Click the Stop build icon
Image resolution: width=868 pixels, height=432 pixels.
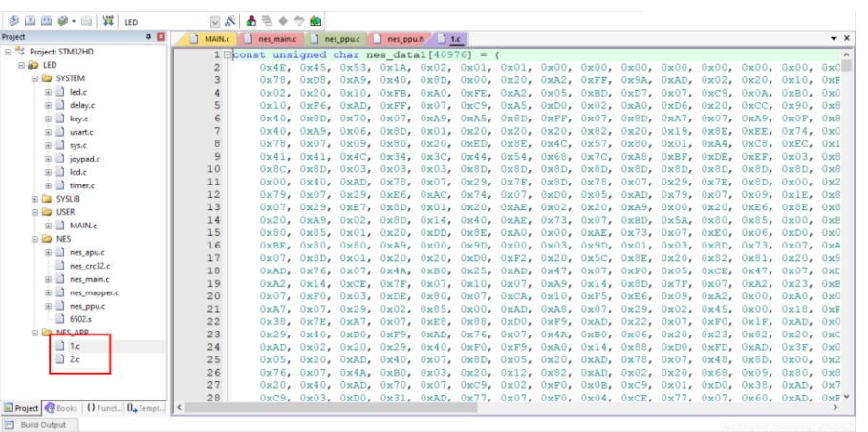click(x=86, y=22)
